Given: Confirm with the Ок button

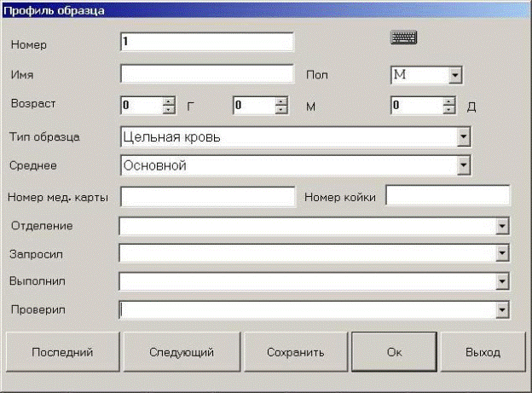Looking at the screenshot, I should [394, 352].
